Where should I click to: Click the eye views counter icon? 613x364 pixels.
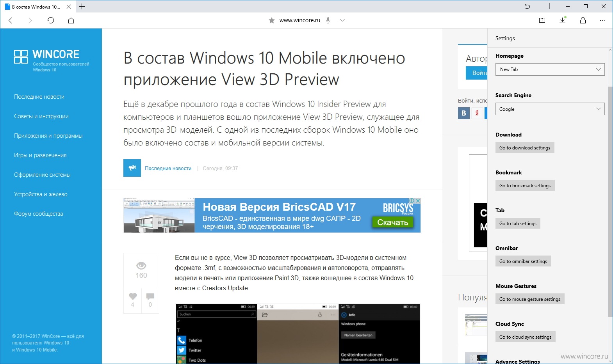pyautogui.click(x=141, y=266)
